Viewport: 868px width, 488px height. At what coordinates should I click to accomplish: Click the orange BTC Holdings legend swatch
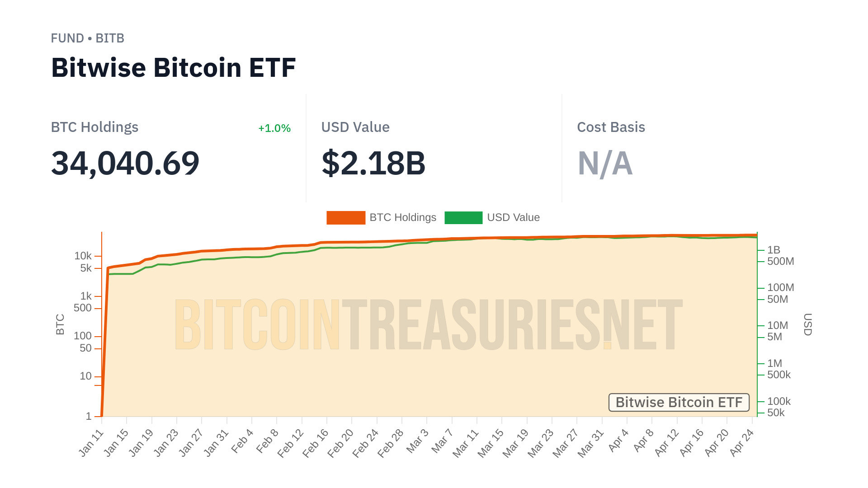tap(346, 218)
